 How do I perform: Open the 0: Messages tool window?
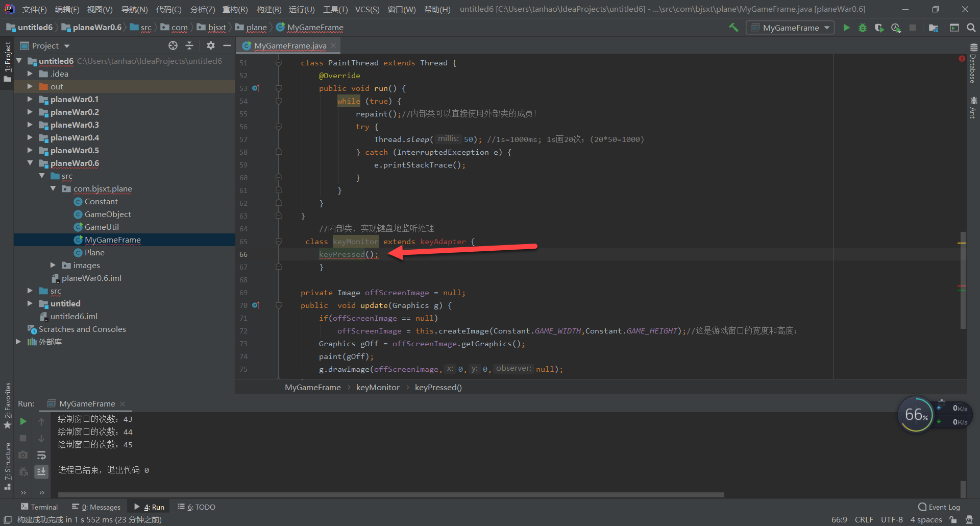point(96,507)
